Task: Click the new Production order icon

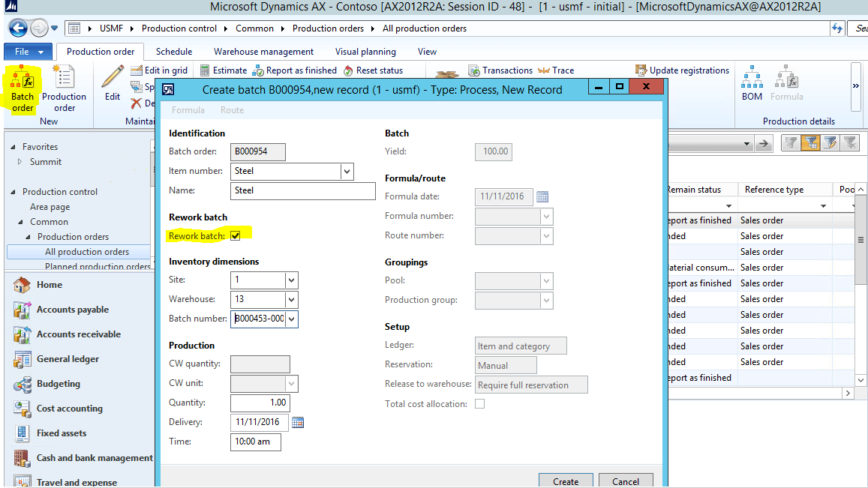Action: pos(64,89)
